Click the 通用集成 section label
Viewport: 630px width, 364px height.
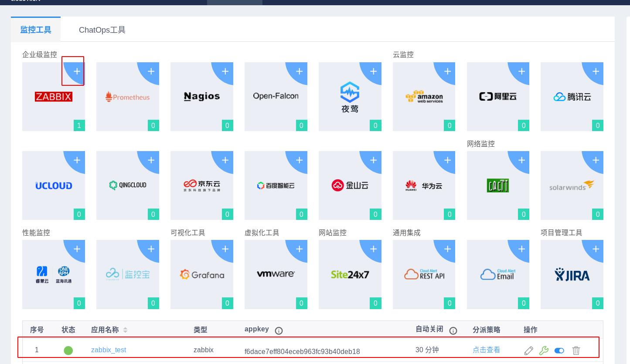click(407, 233)
